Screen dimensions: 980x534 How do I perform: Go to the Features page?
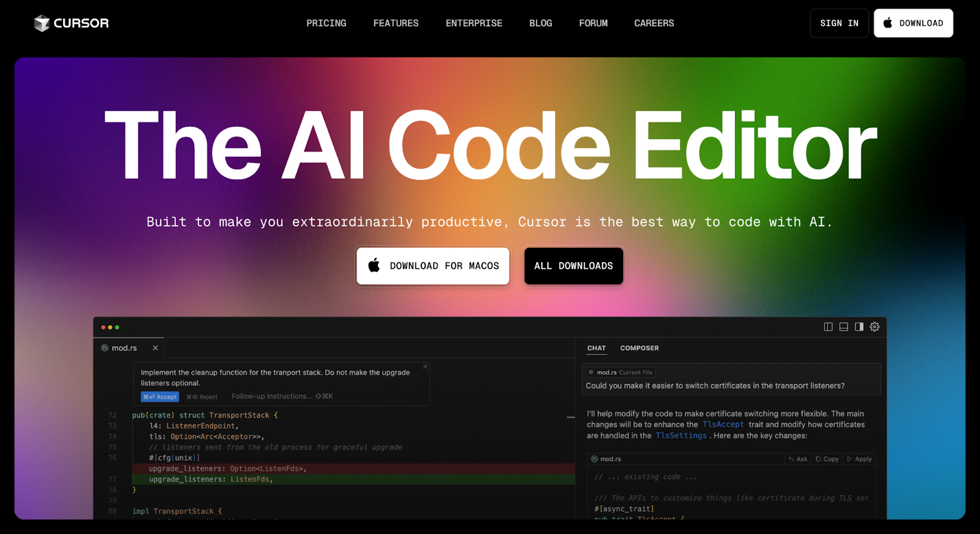pos(396,23)
